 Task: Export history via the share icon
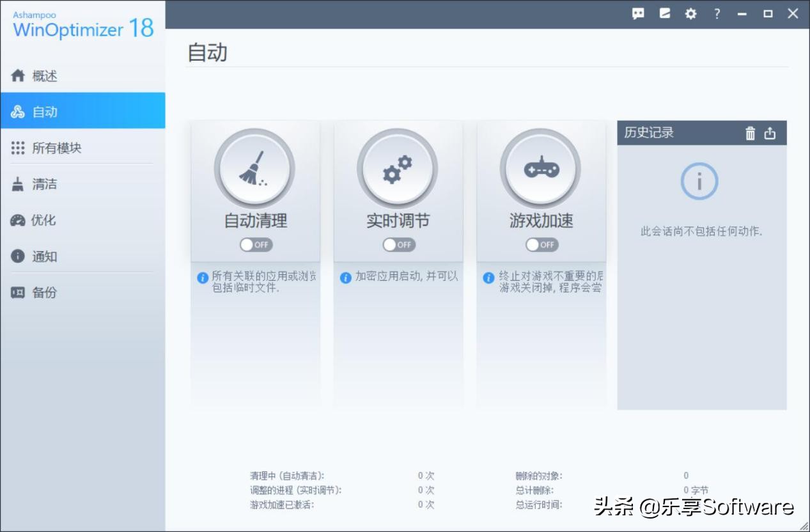coord(769,133)
